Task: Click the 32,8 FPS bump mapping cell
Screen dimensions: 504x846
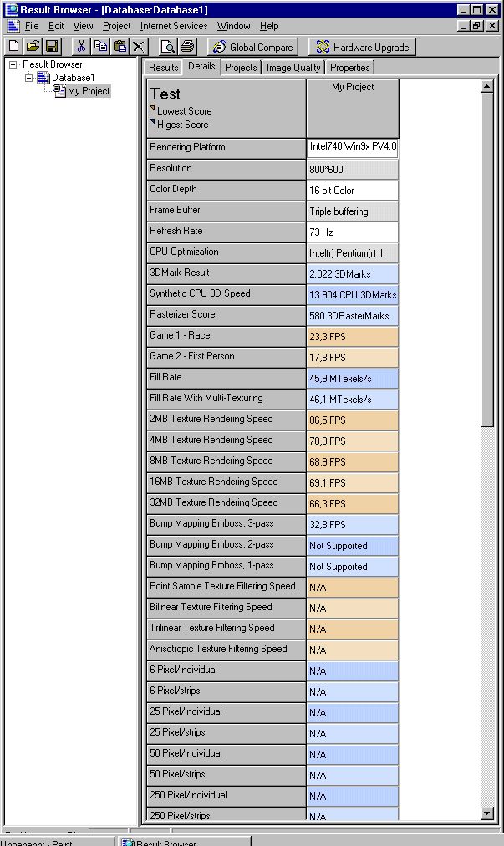Action: pyautogui.click(x=353, y=524)
